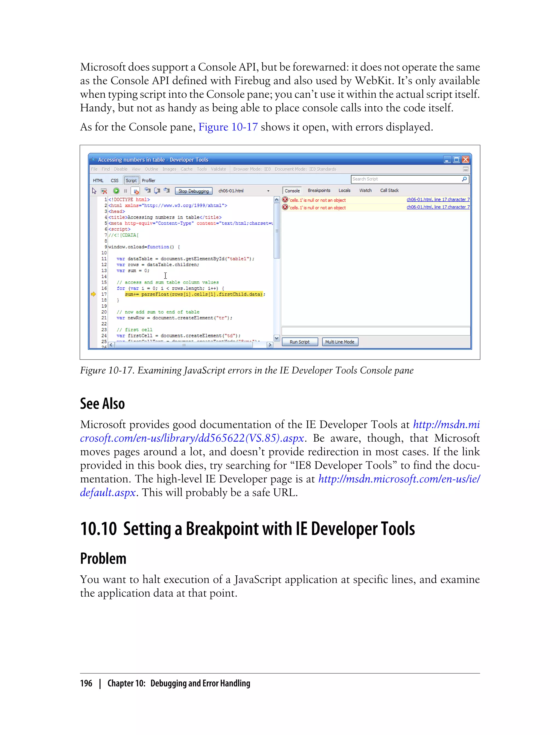Viewport: 560px width, 735px height.
Task: Open the Images menu
Action: (169, 169)
